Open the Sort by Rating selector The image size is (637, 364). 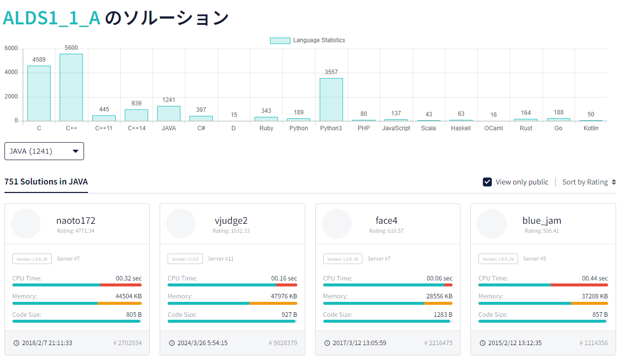point(589,182)
